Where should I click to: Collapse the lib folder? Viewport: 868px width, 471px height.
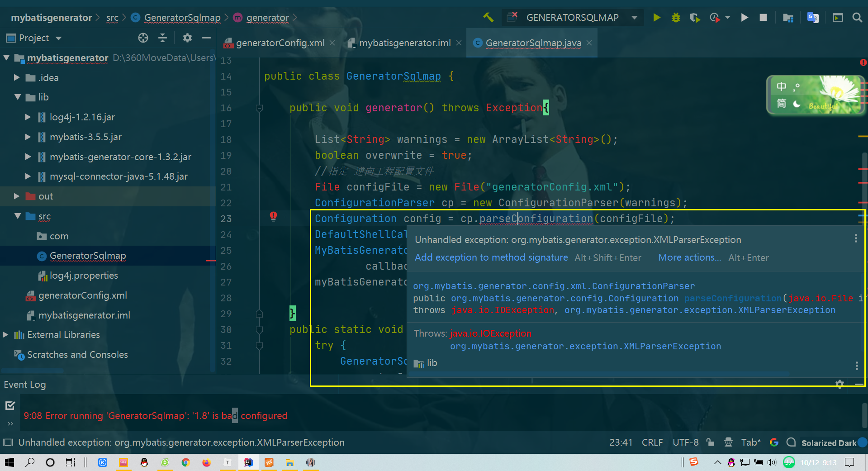[18, 97]
